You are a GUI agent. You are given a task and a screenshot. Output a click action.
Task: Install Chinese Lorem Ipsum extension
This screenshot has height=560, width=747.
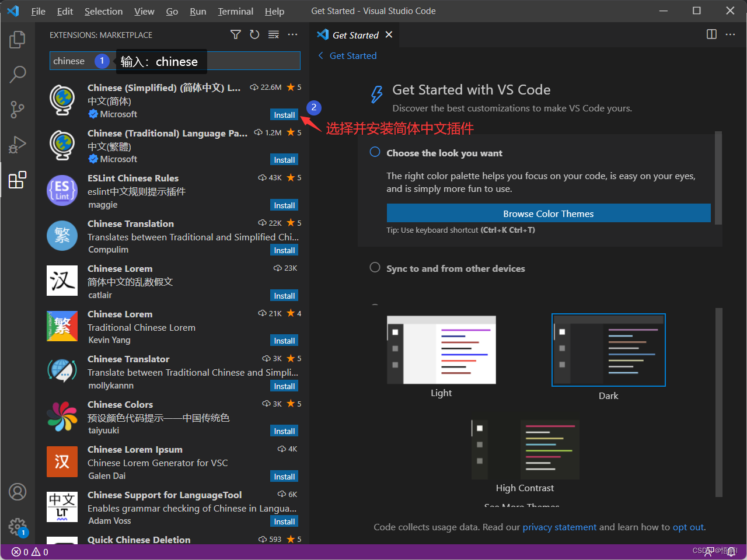click(284, 477)
